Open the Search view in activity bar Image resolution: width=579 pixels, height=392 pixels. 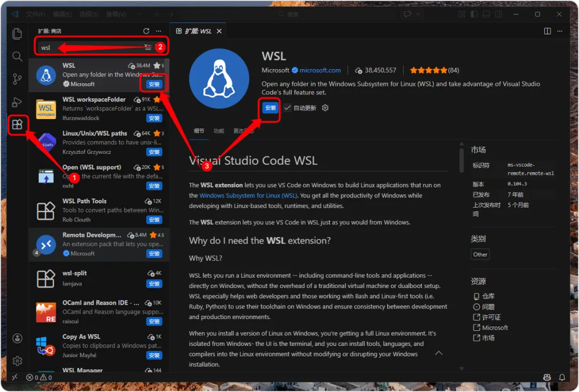(17, 56)
